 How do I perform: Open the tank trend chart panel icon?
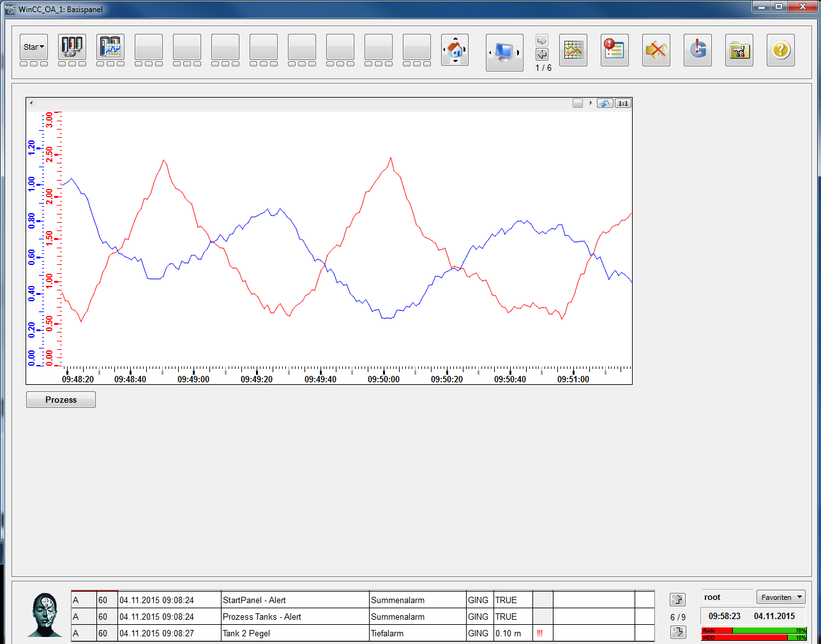coord(110,47)
